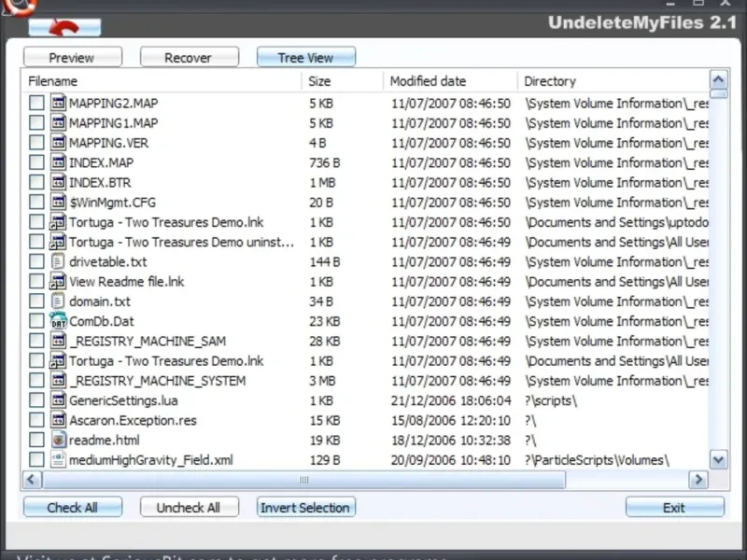
Task: Tick the INDEX.MAP checkbox
Action: (36, 162)
